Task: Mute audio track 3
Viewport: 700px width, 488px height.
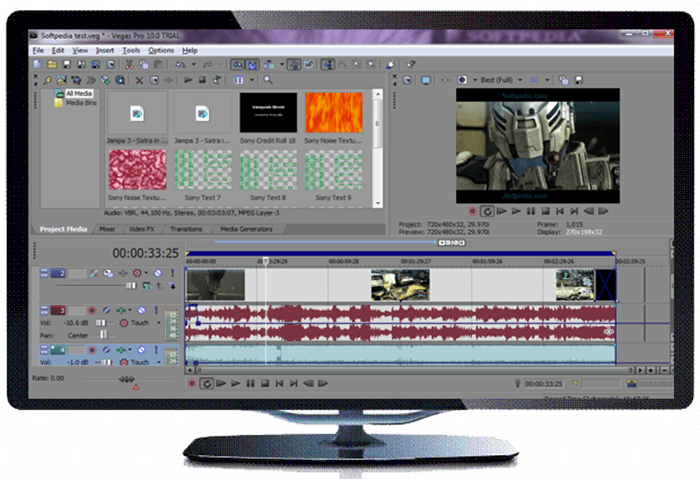Action: [x=141, y=310]
